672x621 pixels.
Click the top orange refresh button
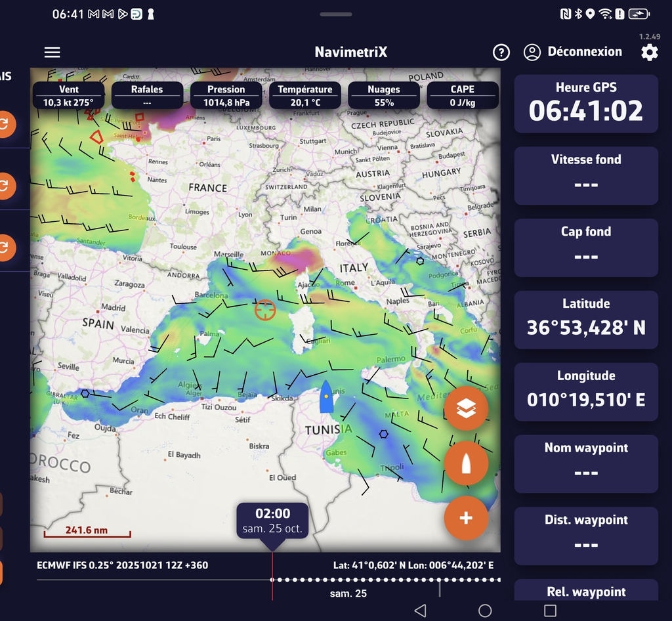(x=5, y=123)
